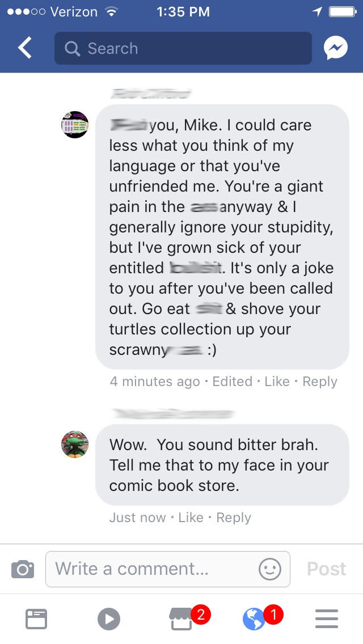Reply to the comment from 4 minutes ago
363x644 pixels.
click(x=319, y=382)
